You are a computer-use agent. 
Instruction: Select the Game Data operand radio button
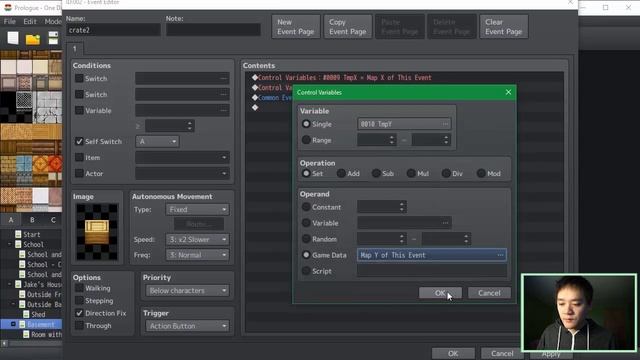pyautogui.click(x=306, y=255)
